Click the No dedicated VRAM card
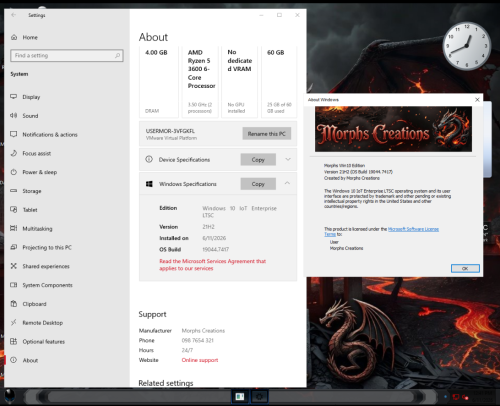Screen dimensions: 500x406 tap(240, 82)
